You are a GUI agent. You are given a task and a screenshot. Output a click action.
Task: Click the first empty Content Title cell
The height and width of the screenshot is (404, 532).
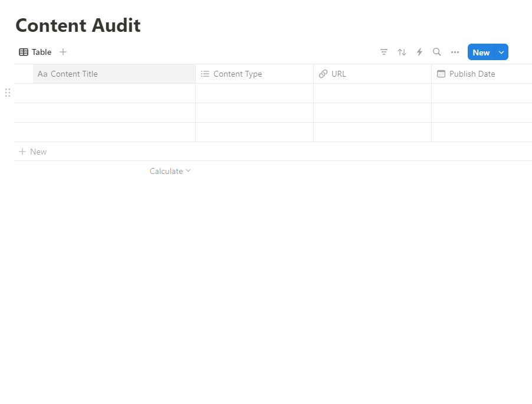tap(106, 93)
